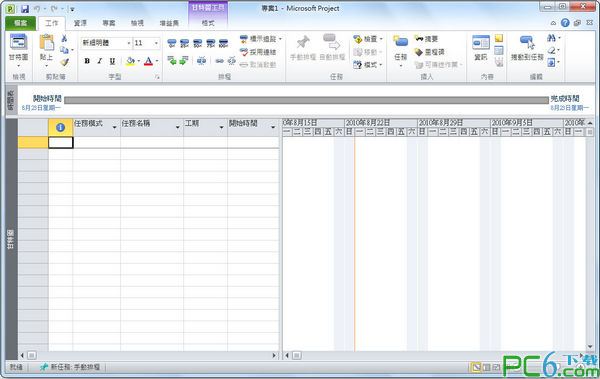The width and height of the screenshot is (600, 379).
Task: Toggle Bold formatting
Action: [87, 61]
